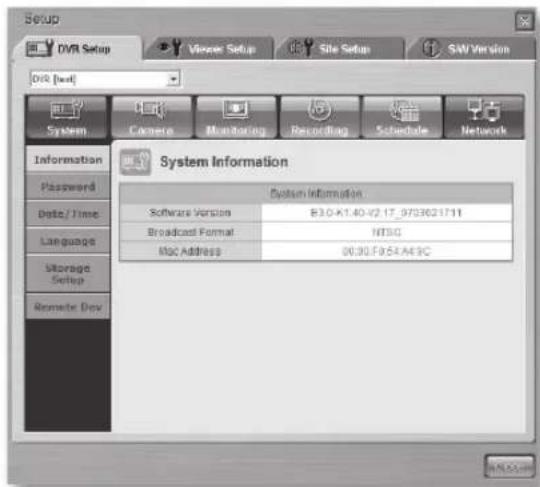Select Information in the side menu
Viewport: 540px width, 487px height.
68,159
